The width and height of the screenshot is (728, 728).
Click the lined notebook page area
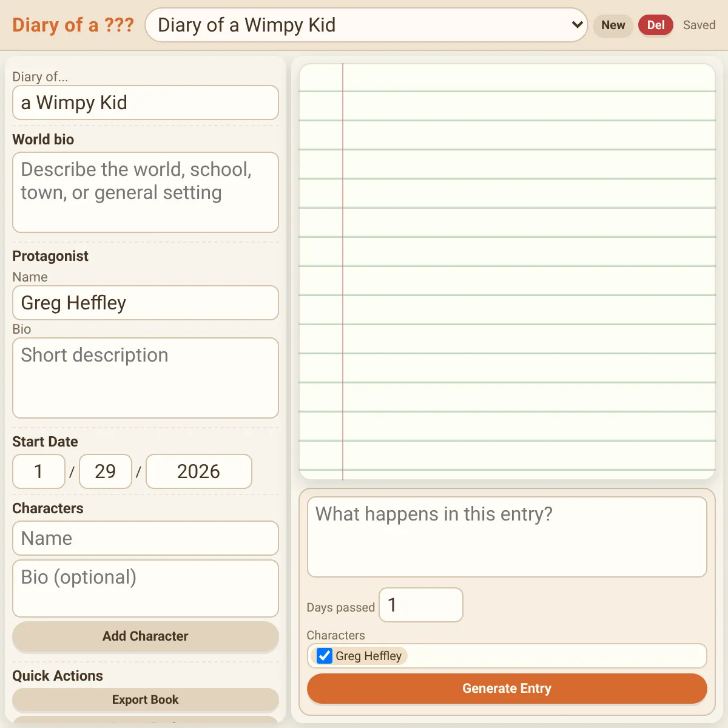tap(507, 272)
